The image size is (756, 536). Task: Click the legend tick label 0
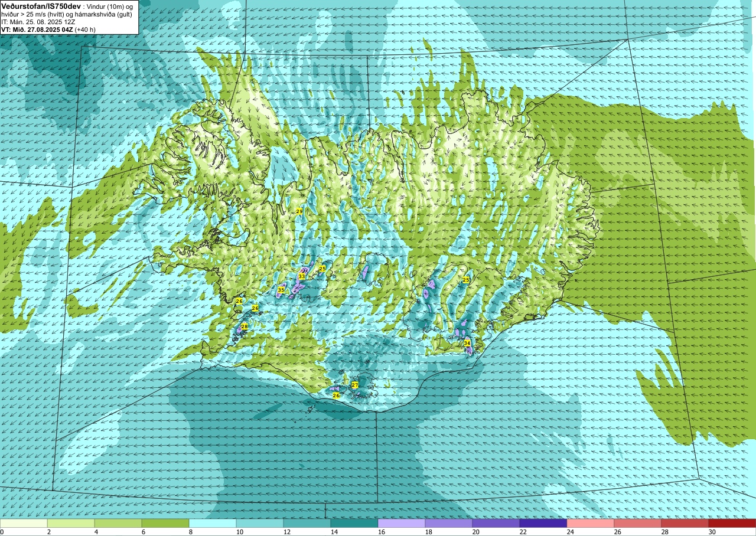(x=2, y=532)
